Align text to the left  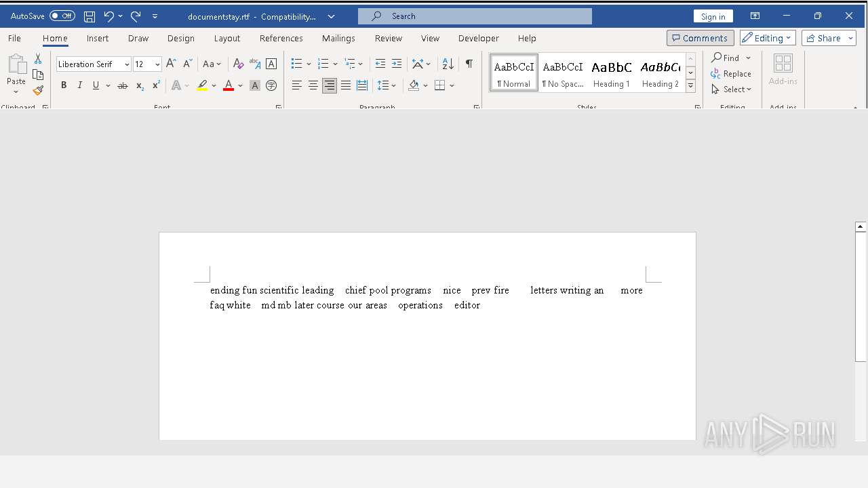point(296,85)
